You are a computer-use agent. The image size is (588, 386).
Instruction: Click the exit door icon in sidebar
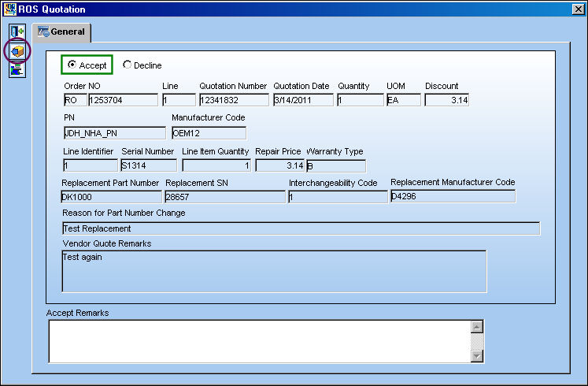17,32
